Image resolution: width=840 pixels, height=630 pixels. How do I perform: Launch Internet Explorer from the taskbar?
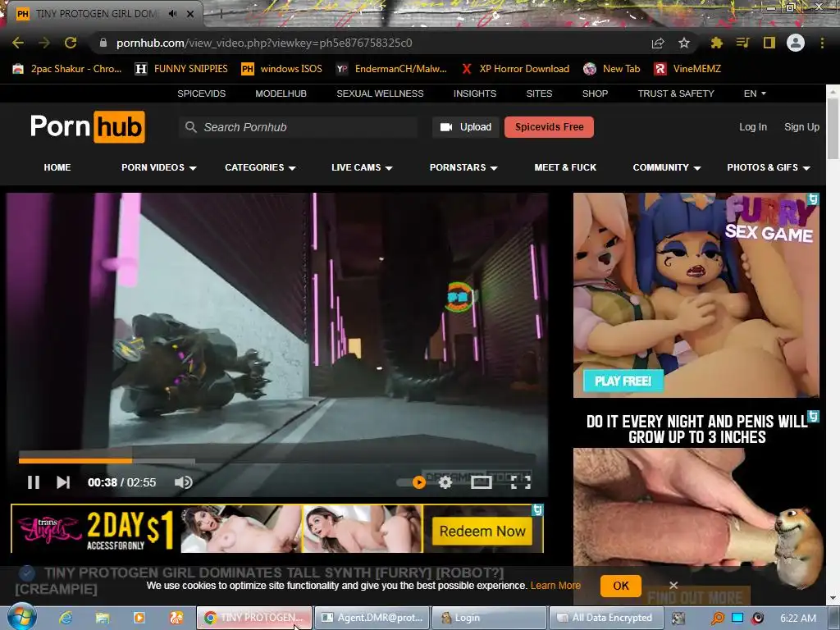pos(66,618)
